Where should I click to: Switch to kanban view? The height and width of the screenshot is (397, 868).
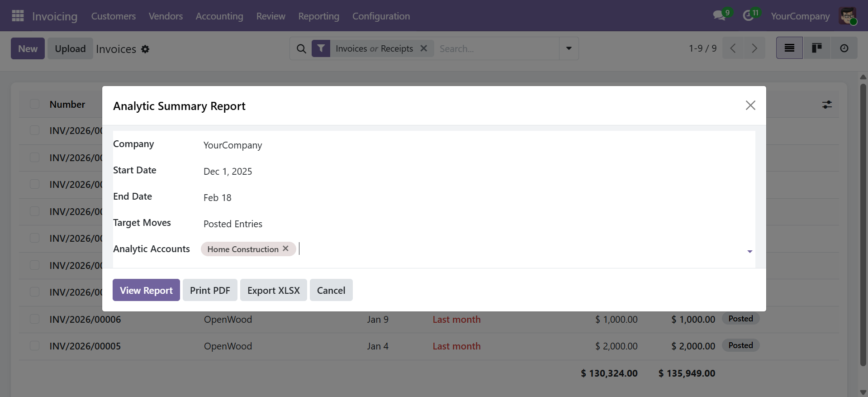tap(816, 48)
